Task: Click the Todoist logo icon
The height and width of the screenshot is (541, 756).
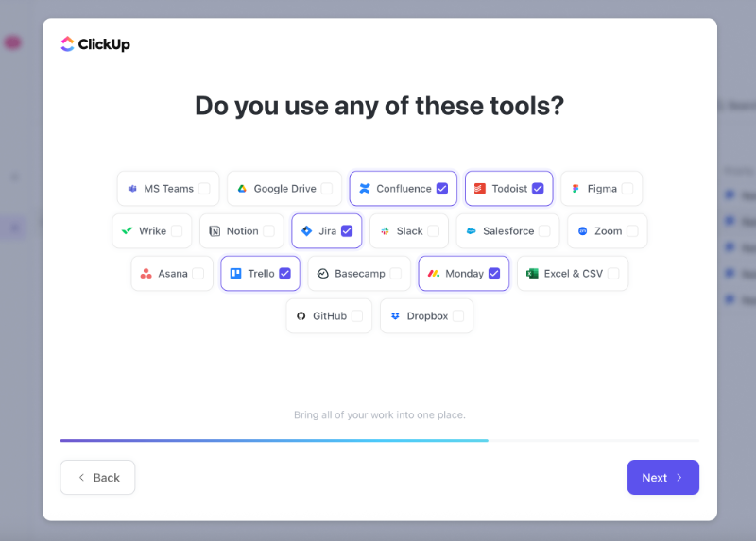Action: (x=480, y=189)
